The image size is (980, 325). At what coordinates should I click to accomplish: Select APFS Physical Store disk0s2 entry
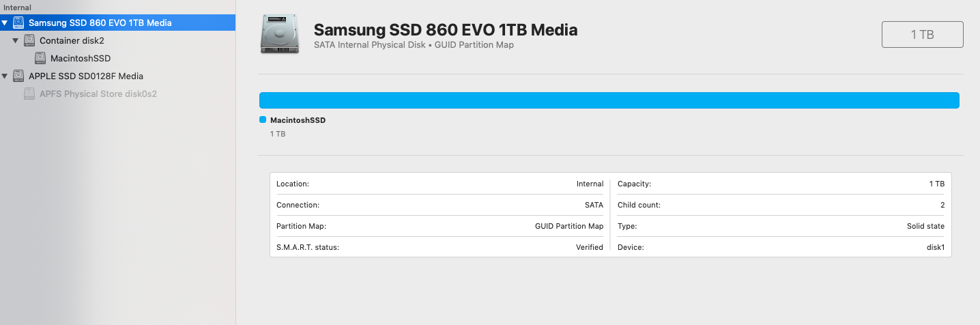98,94
